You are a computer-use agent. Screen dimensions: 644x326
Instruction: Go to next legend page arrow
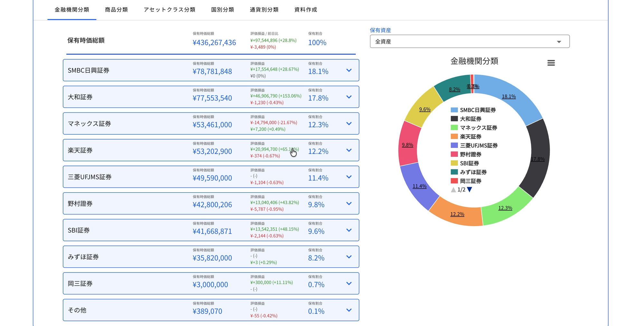click(x=469, y=190)
